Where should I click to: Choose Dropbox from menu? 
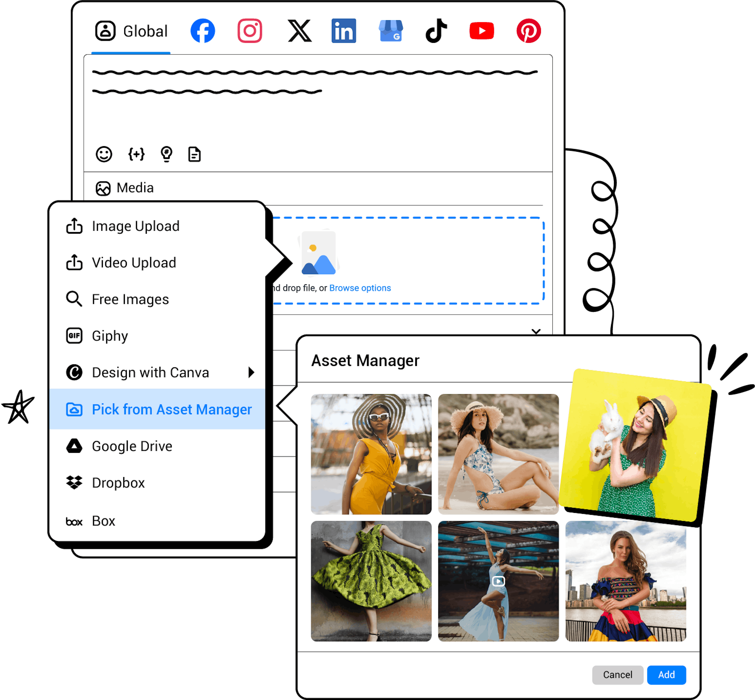coord(157,483)
